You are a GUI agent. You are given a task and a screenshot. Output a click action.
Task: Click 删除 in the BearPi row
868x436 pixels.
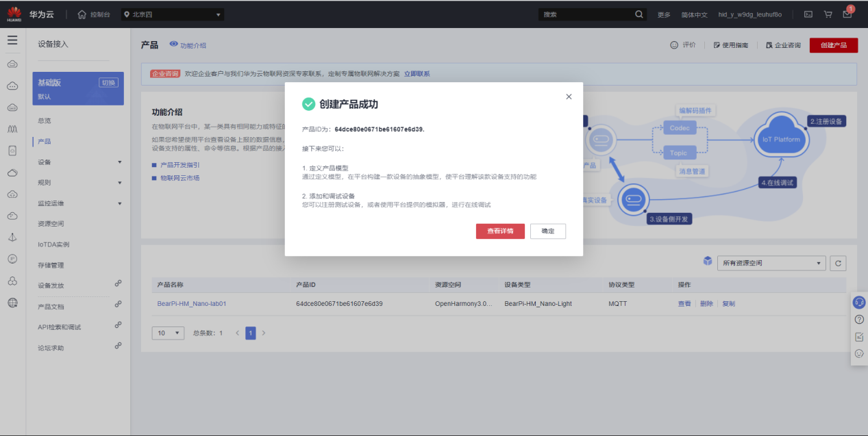(x=706, y=303)
